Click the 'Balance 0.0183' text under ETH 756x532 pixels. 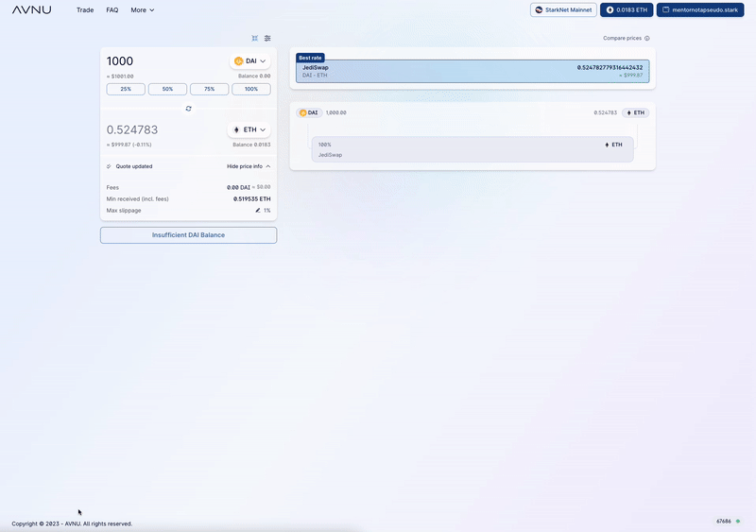pyautogui.click(x=251, y=145)
